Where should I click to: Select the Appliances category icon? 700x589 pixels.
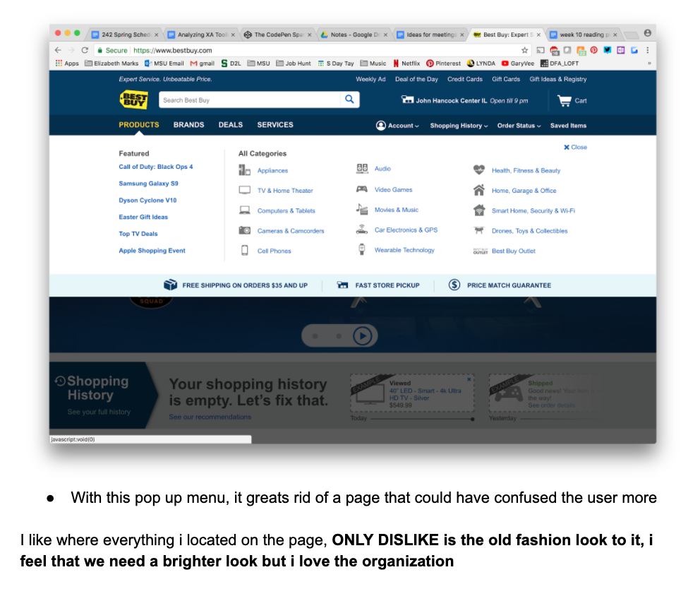tap(245, 170)
